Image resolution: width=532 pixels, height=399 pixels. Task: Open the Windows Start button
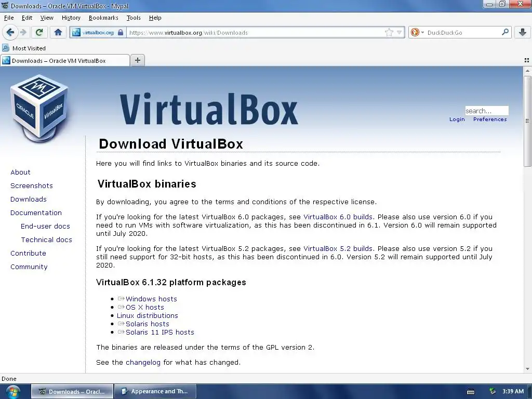click(13, 392)
